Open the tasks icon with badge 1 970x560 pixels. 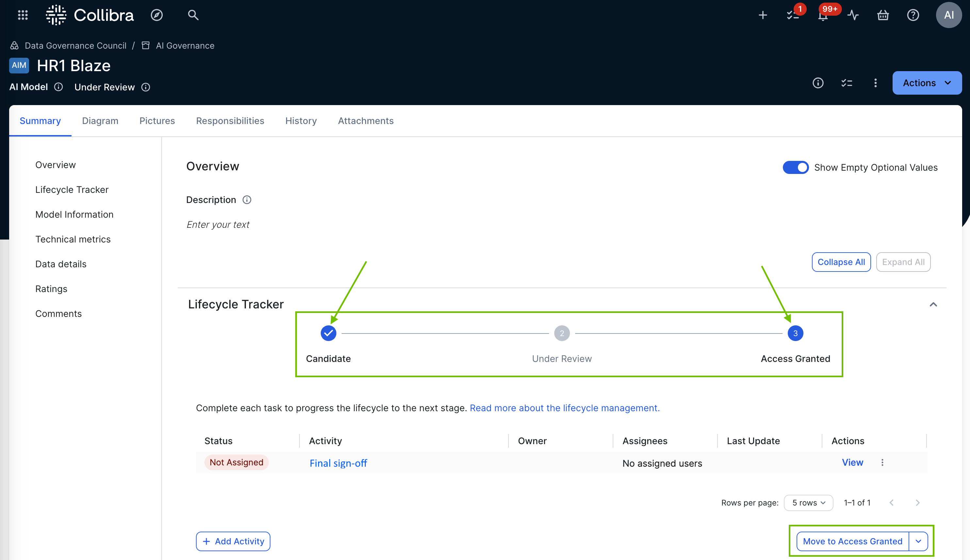pyautogui.click(x=793, y=15)
